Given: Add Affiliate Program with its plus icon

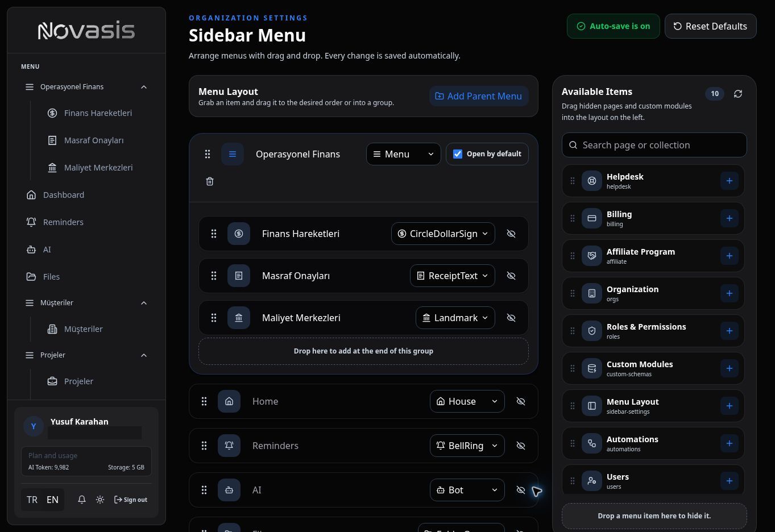Looking at the screenshot, I should (729, 256).
